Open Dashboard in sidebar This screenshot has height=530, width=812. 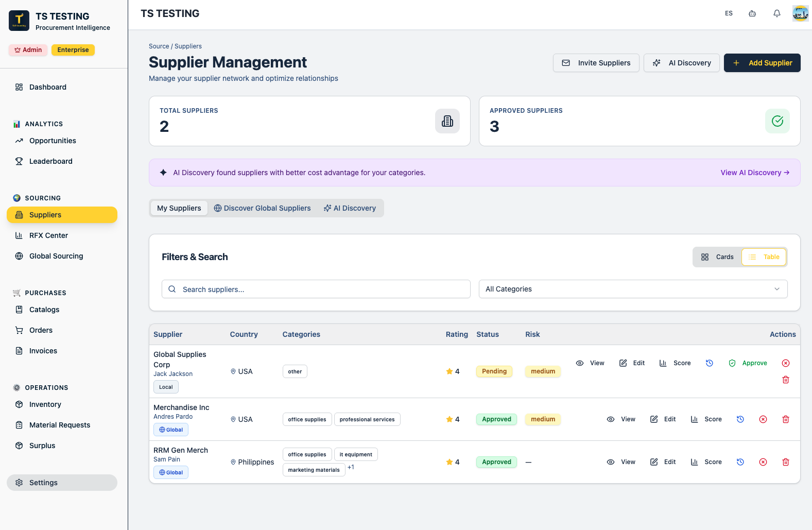[62, 87]
